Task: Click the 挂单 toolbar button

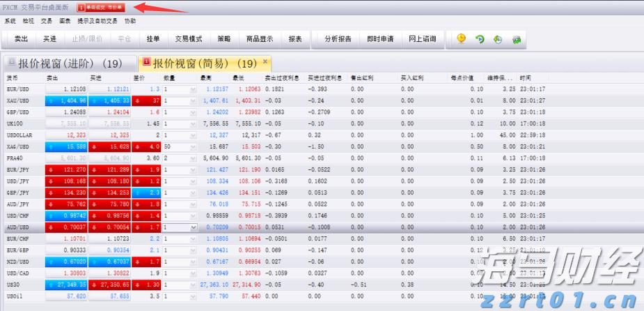Action: coord(153,39)
